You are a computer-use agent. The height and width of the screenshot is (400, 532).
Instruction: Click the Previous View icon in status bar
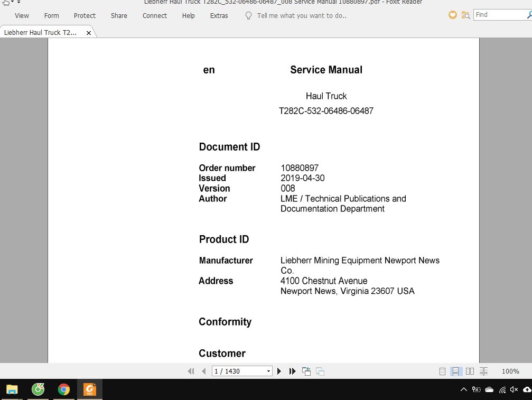[x=306, y=371]
